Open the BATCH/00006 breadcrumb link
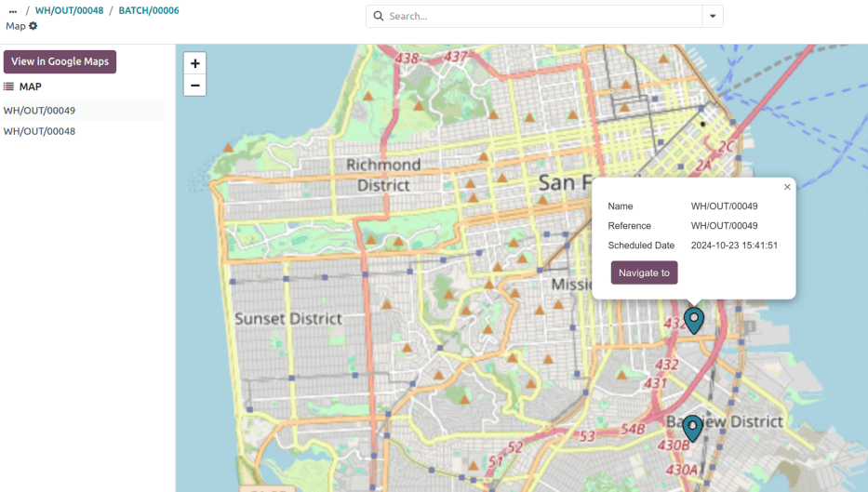 pyautogui.click(x=149, y=11)
